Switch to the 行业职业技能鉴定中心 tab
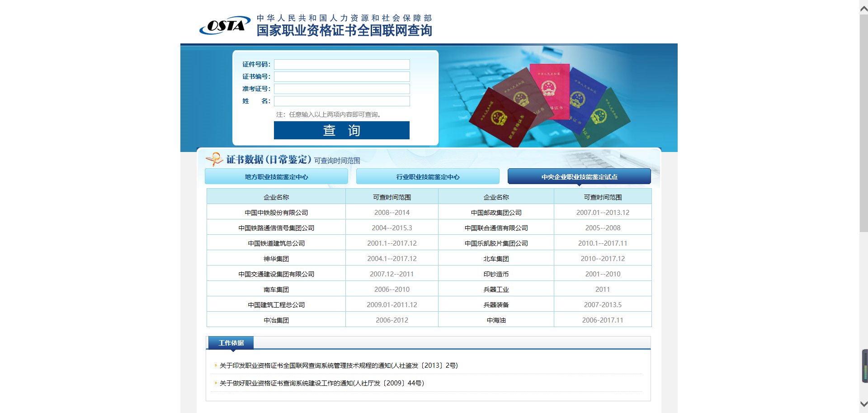The width and height of the screenshot is (868, 413). pyautogui.click(x=427, y=177)
